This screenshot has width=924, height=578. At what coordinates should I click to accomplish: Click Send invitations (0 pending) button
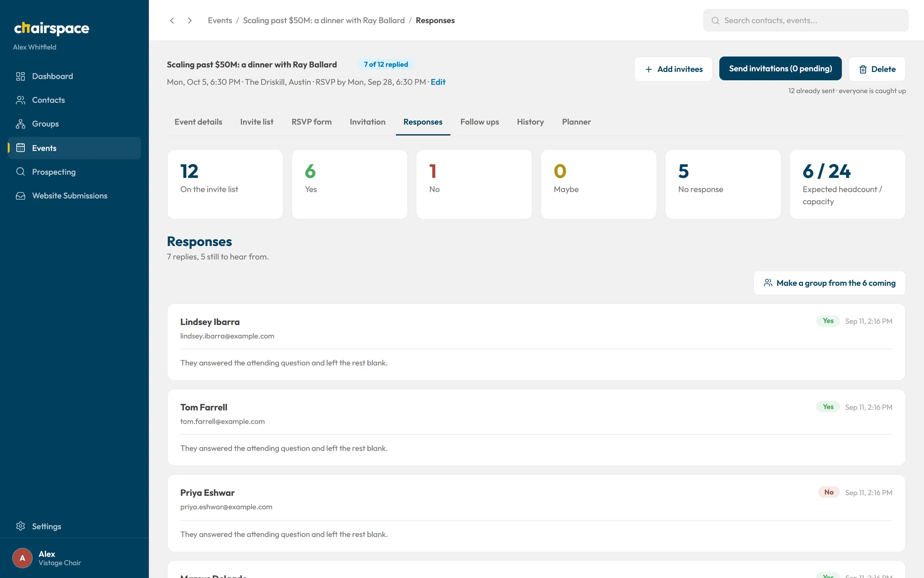780,69
